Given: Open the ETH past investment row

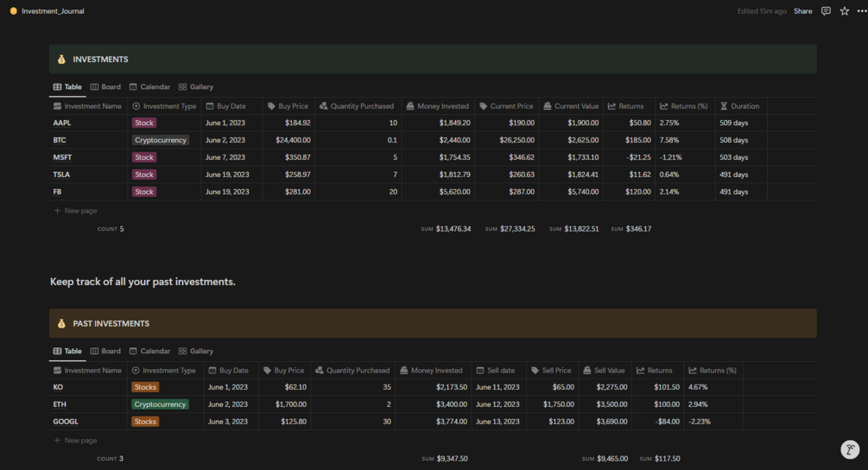Looking at the screenshot, I should (60, 404).
